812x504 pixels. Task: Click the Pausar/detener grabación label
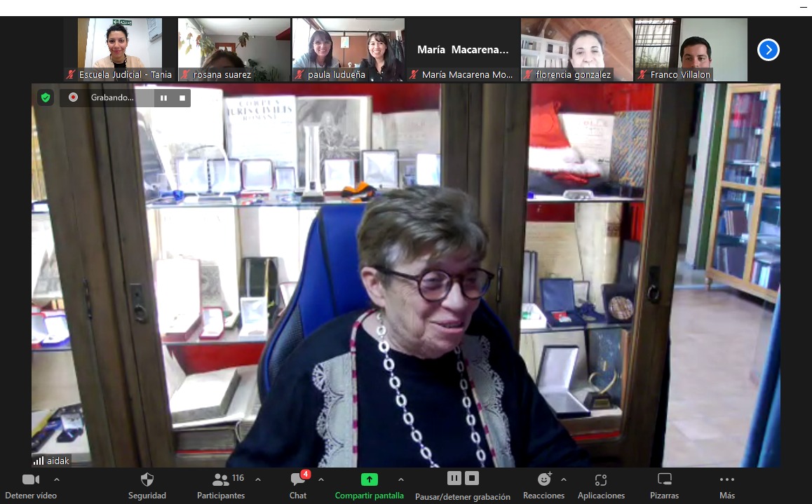pos(463,497)
